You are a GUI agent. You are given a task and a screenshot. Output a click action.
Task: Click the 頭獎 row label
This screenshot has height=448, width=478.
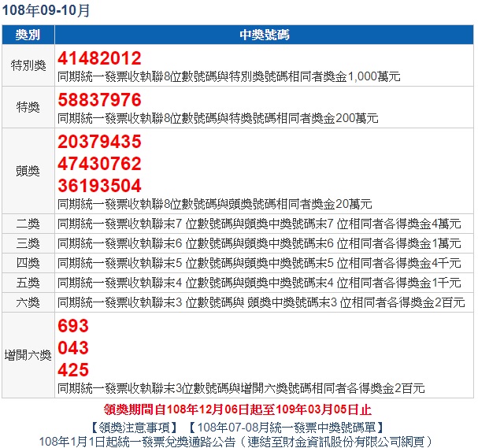28,170
